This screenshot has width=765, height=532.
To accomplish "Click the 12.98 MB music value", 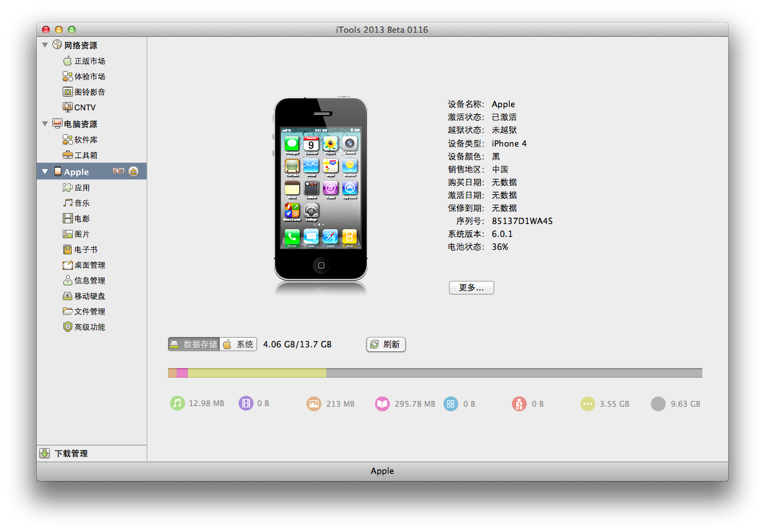I will pyautogui.click(x=206, y=404).
